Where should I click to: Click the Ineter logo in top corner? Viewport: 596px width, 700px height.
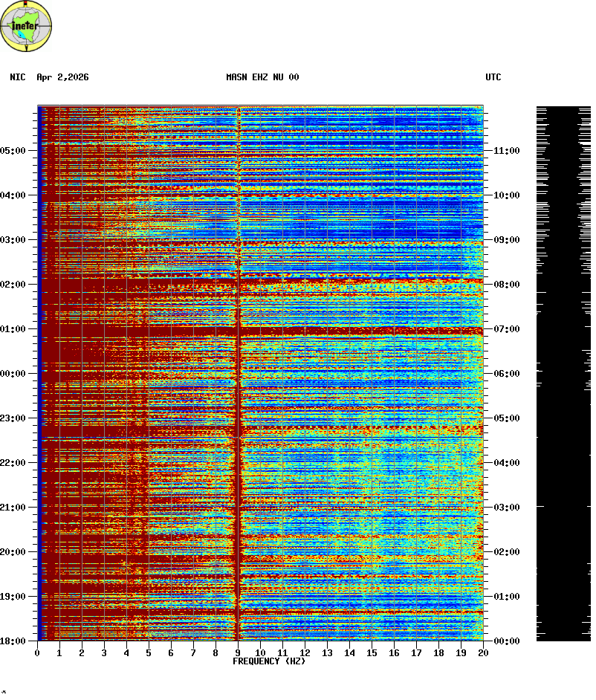(26, 27)
